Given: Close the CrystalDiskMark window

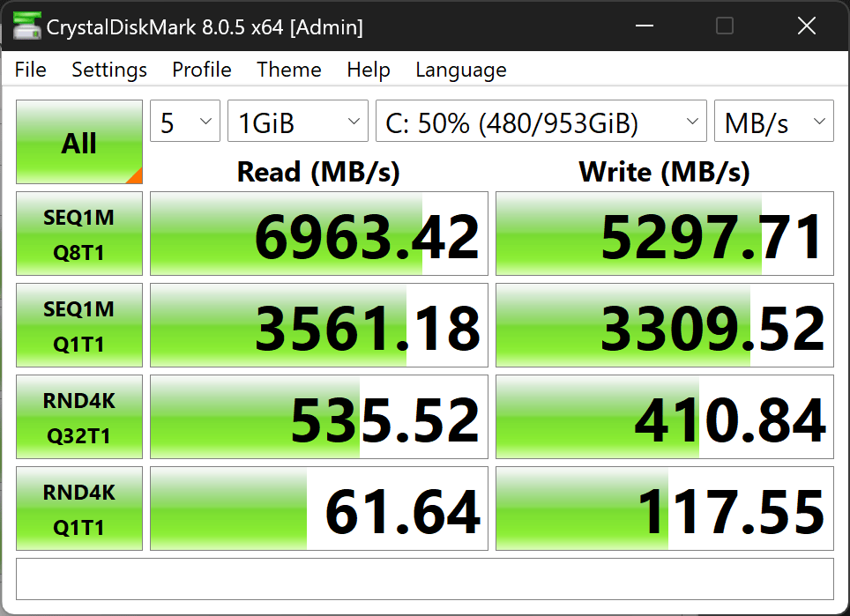Looking at the screenshot, I should click(x=807, y=26).
